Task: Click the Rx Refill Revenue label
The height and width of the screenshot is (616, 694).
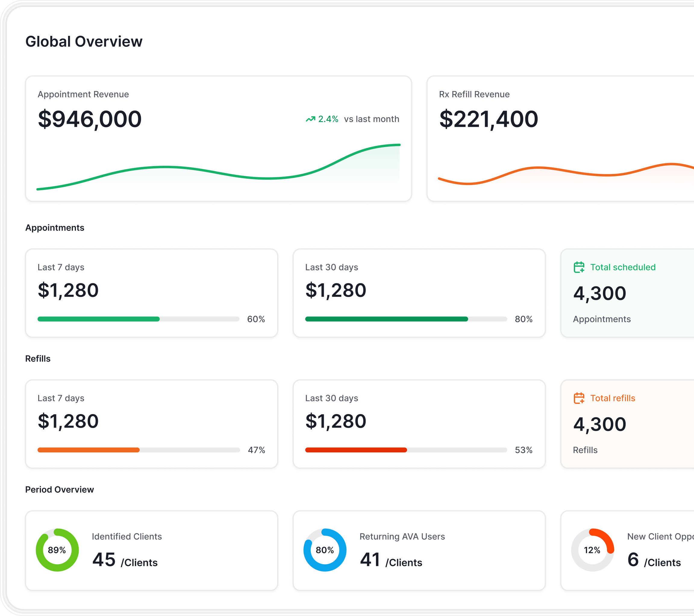Action: (x=474, y=94)
